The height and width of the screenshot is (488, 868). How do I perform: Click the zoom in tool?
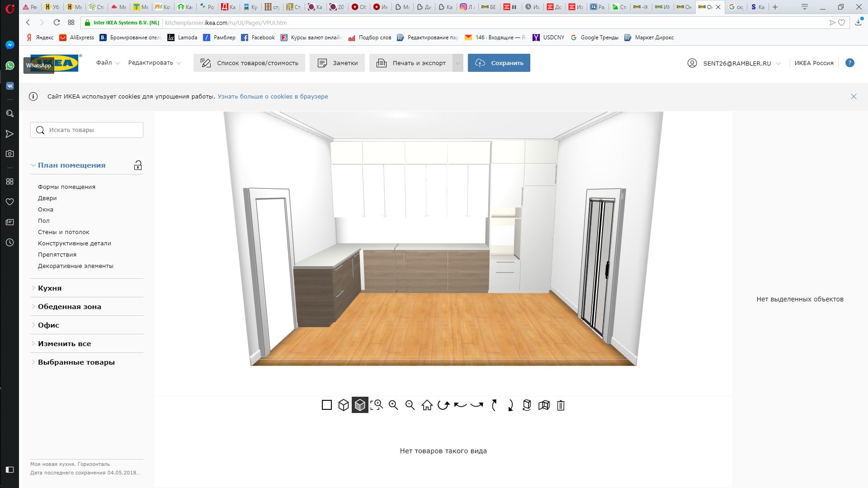pos(393,405)
